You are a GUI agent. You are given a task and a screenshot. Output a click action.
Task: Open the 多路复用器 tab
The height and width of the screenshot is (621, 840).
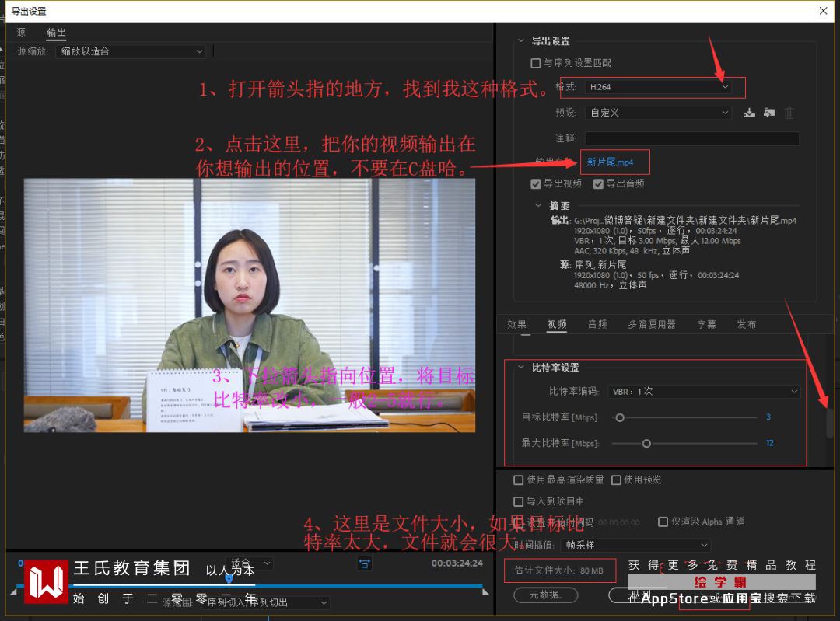[652, 324]
